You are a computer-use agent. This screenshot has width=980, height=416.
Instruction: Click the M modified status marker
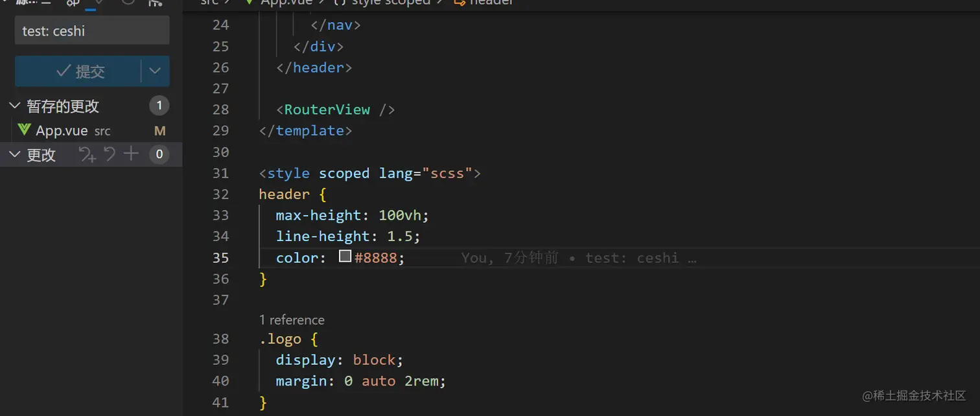159,131
